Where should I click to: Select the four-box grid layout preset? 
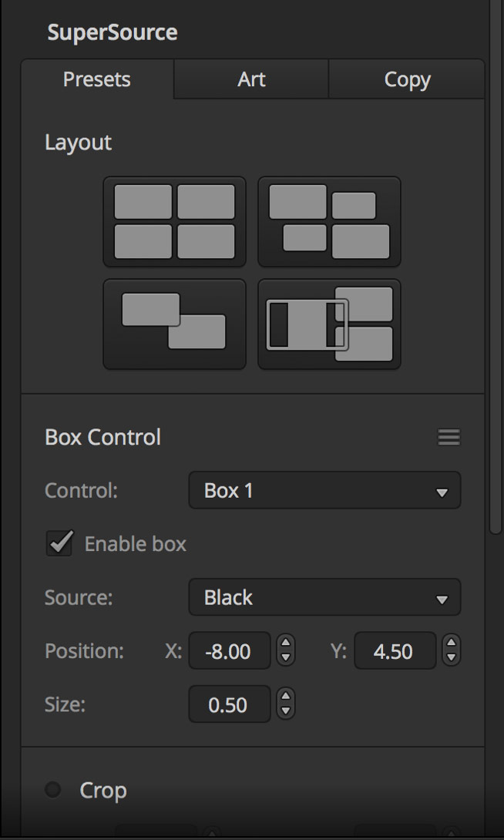click(x=174, y=222)
